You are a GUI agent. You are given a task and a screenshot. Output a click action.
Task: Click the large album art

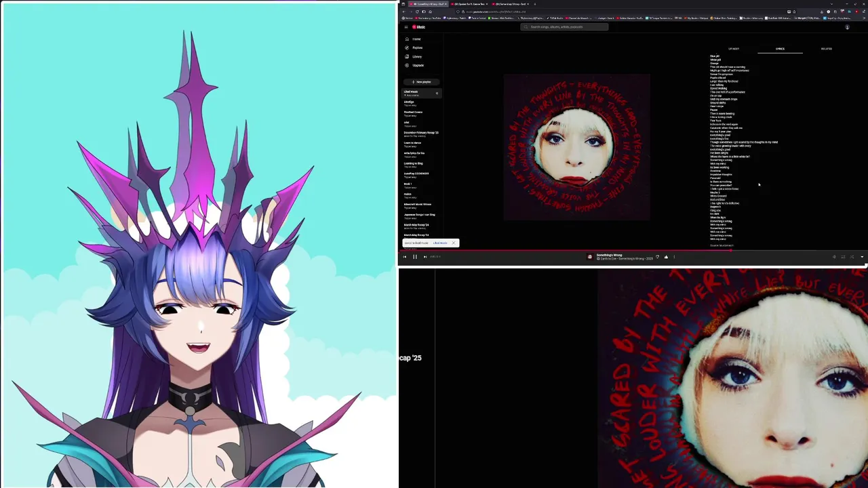(x=576, y=147)
